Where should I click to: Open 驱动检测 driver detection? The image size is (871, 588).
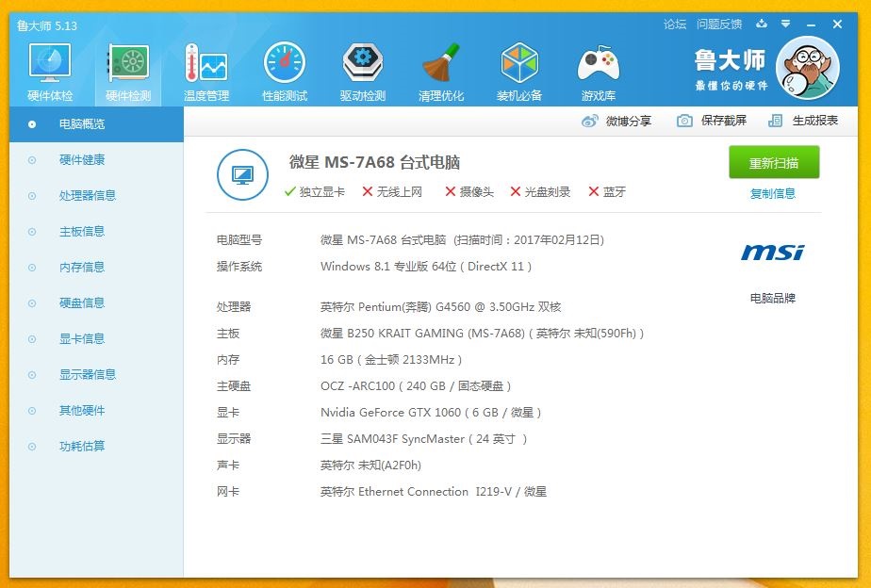tap(363, 68)
